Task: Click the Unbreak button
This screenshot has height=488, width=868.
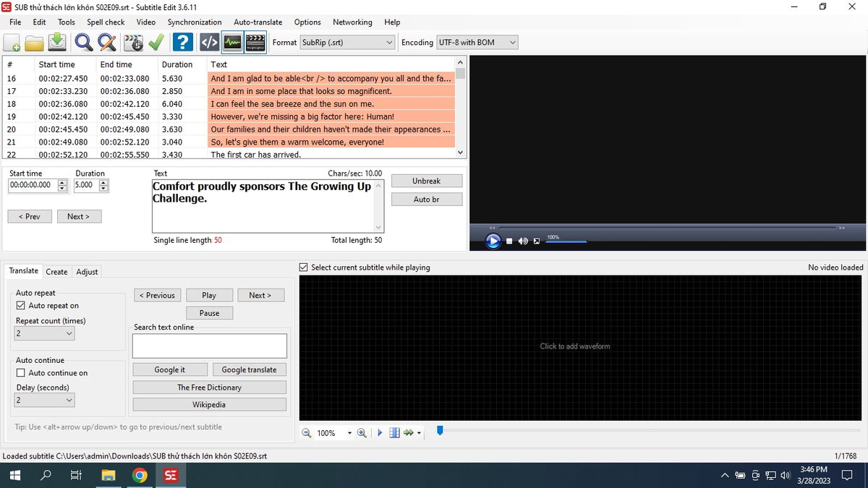Action: point(427,181)
